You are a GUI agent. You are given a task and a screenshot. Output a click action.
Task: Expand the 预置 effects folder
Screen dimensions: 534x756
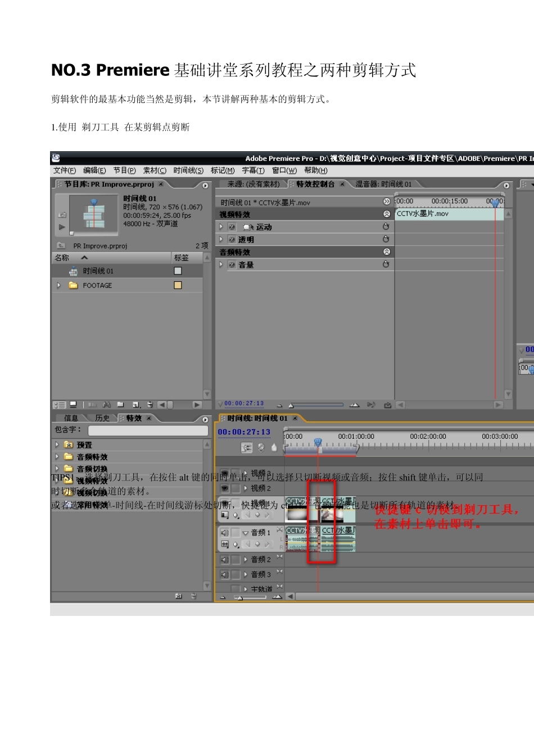coord(57,444)
